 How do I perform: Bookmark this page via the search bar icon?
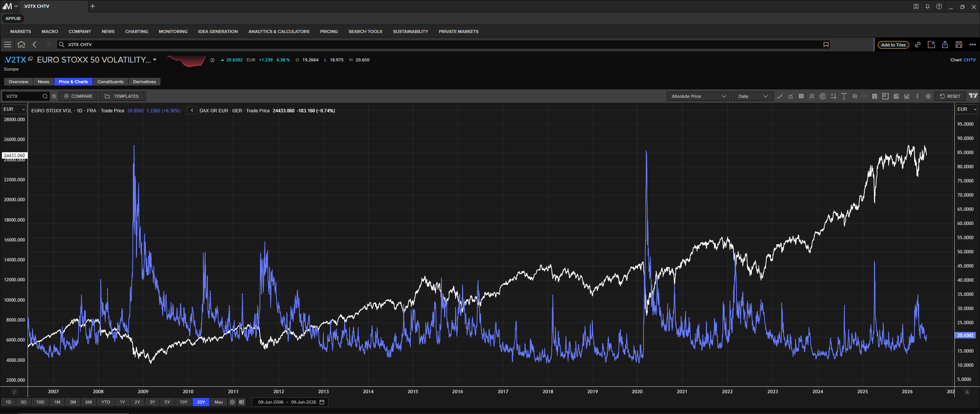click(x=826, y=44)
